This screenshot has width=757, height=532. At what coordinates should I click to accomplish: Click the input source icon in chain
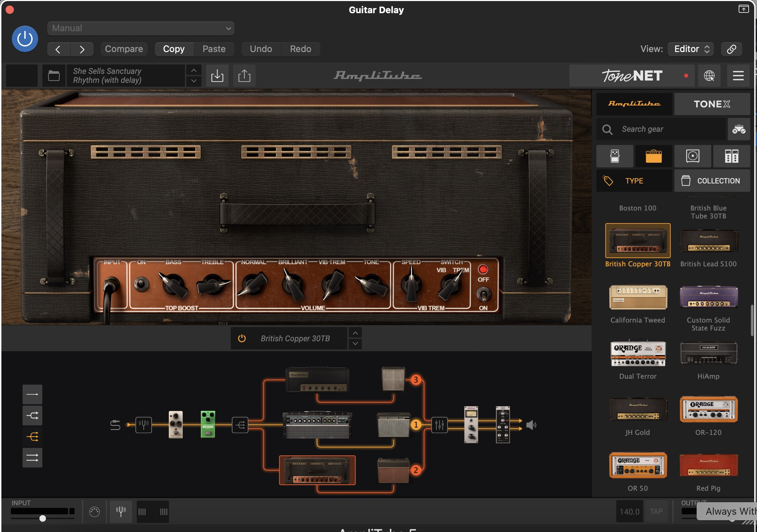[x=115, y=425]
